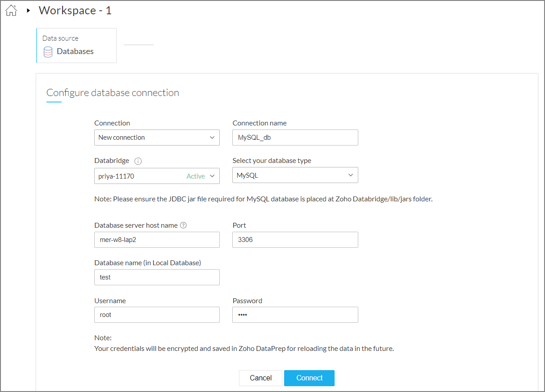Click the Database server host name field
This screenshot has height=392, width=545.
tap(157, 240)
